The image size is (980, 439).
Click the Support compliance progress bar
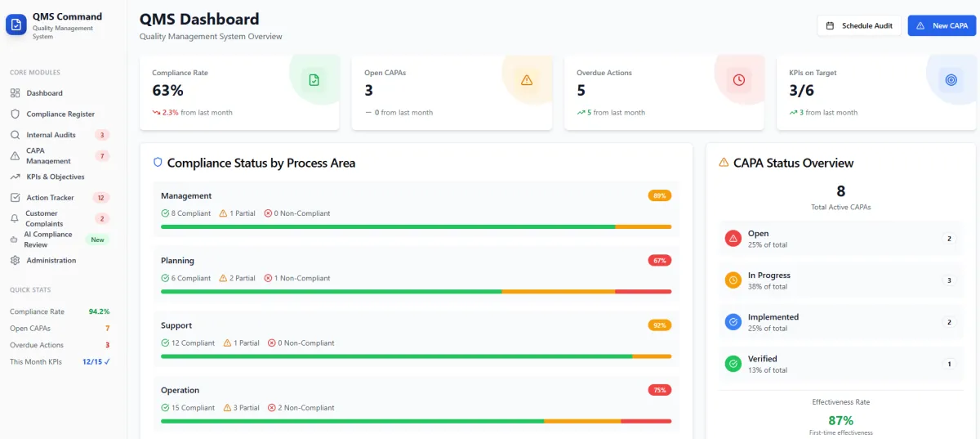(416, 356)
